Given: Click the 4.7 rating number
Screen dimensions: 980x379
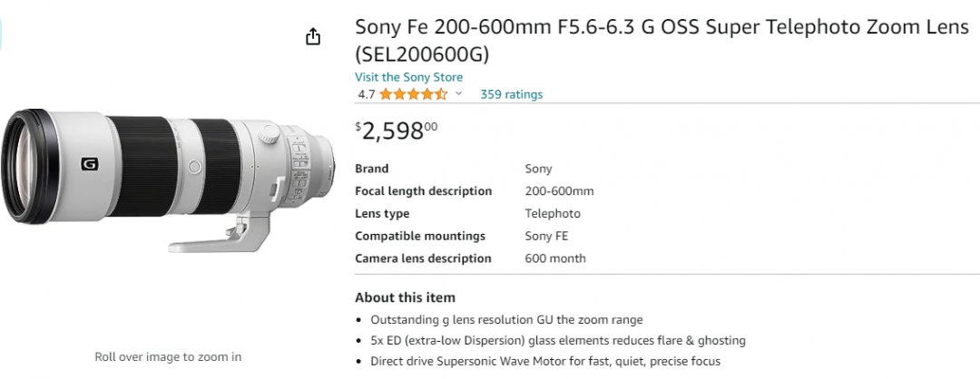Looking at the screenshot, I should pyautogui.click(x=367, y=94).
